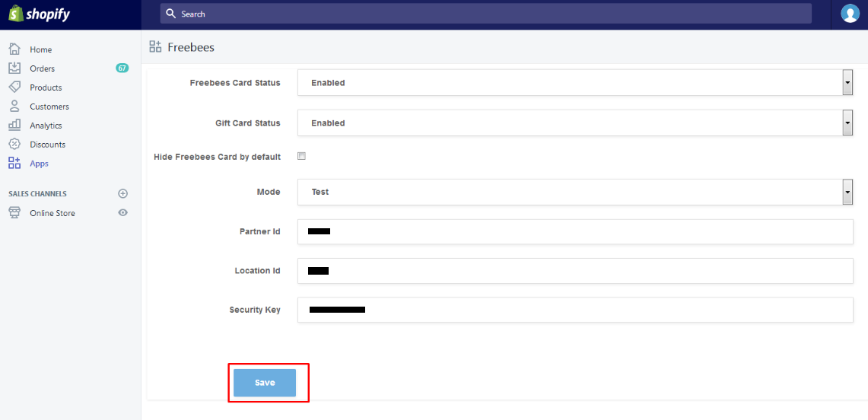868x420 pixels.
Task: Click the Location Id label
Action: [257, 271]
